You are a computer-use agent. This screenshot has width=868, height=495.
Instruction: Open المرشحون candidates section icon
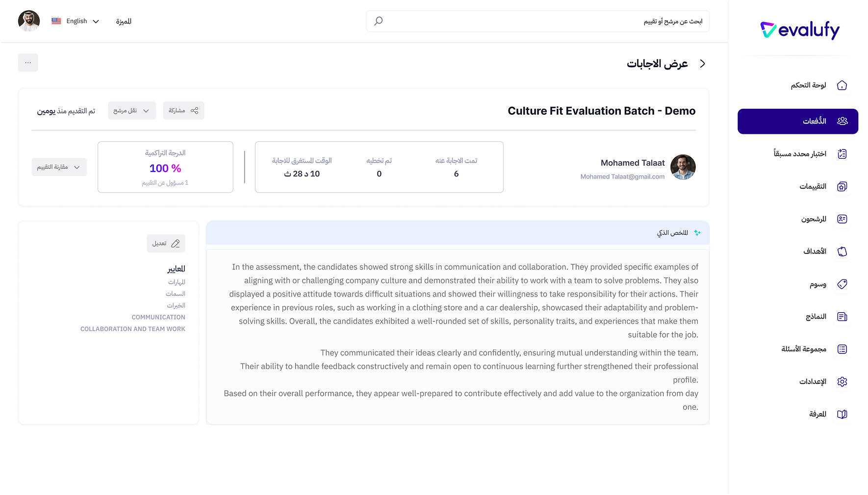pos(842,219)
